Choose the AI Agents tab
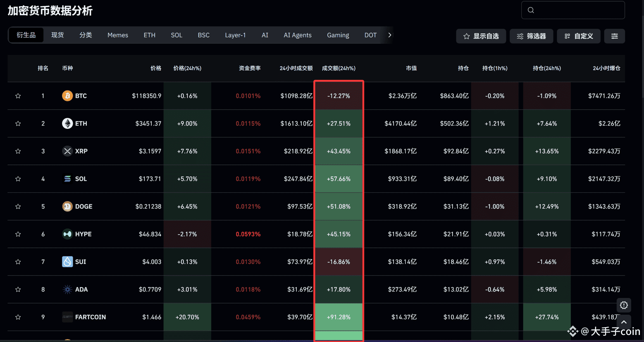 point(298,35)
